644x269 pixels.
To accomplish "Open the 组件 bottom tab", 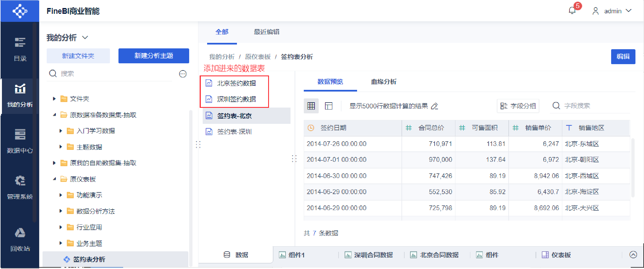I will (x=487, y=255).
